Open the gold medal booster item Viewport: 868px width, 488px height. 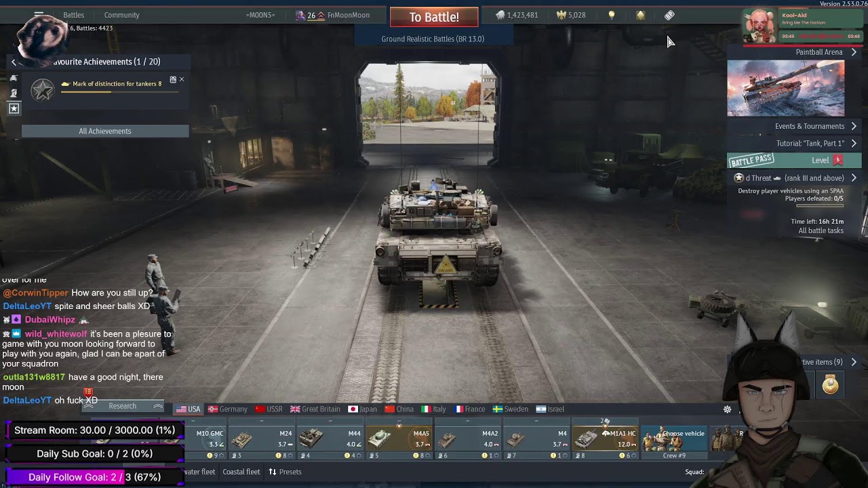click(x=830, y=384)
